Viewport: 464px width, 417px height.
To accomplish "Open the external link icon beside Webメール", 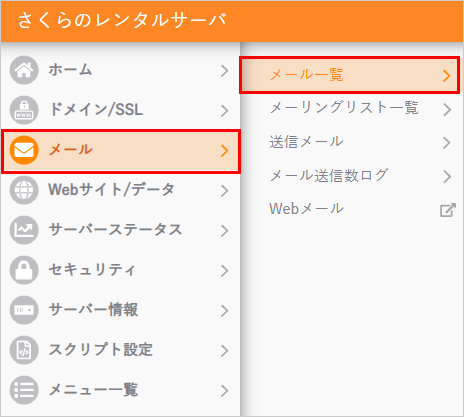I will point(447,210).
